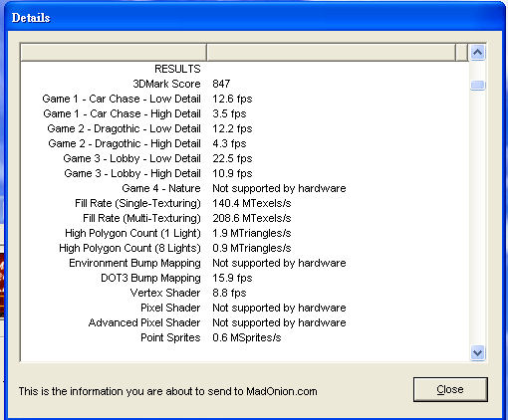The width and height of the screenshot is (508, 420).
Task: Select the Game 1 Car Chase Low Detail row
Action: (245, 99)
